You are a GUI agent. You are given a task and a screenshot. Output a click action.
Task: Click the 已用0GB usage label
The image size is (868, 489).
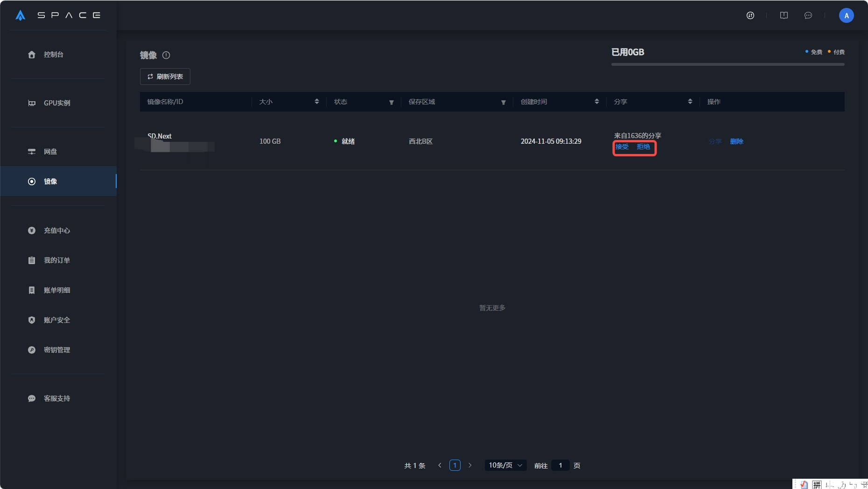tap(628, 52)
